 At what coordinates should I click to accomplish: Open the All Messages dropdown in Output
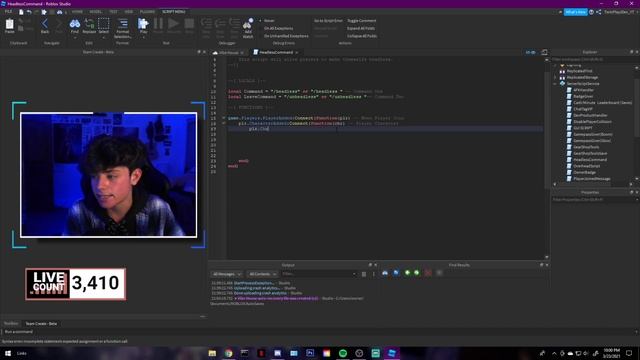[227, 274]
